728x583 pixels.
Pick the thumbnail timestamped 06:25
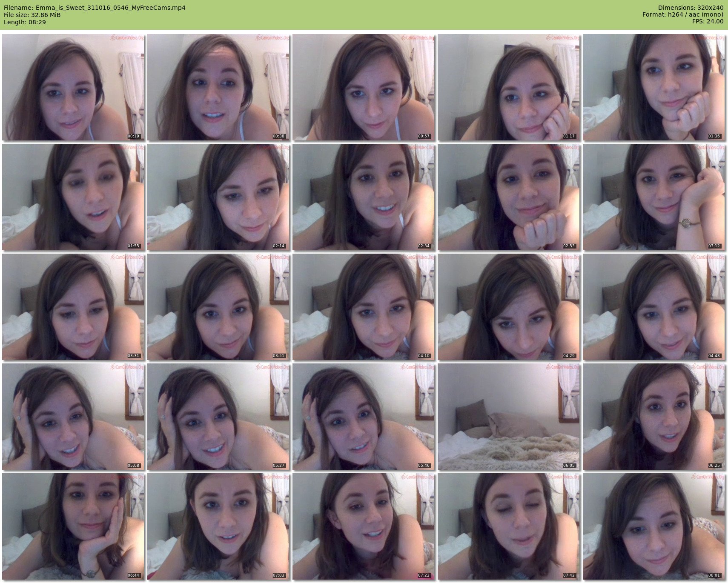(x=654, y=417)
